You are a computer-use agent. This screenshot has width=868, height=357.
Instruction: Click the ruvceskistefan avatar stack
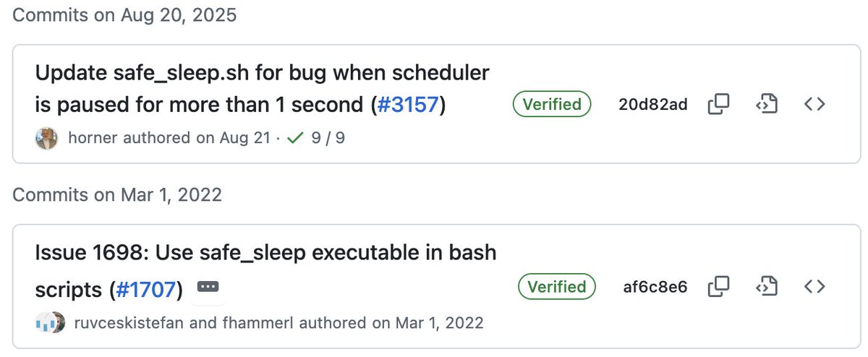click(x=51, y=322)
